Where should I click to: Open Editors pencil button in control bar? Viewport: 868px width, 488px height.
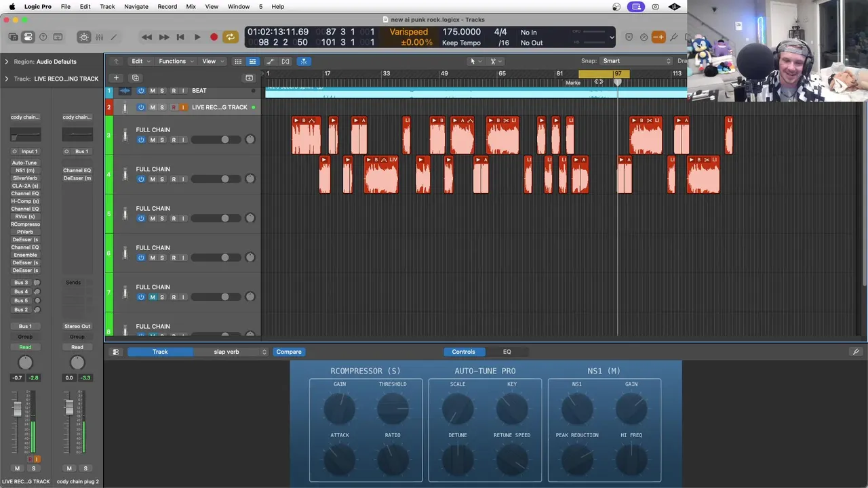point(114,37)
